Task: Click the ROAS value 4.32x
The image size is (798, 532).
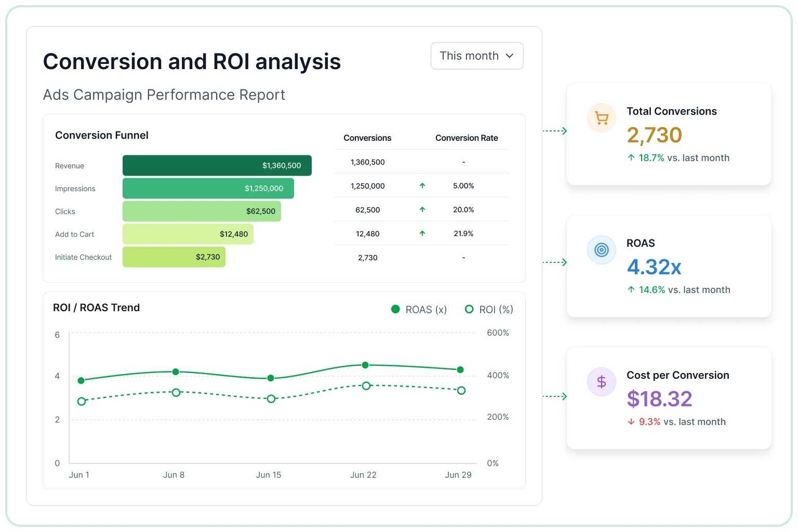Action: pos(654,267)
